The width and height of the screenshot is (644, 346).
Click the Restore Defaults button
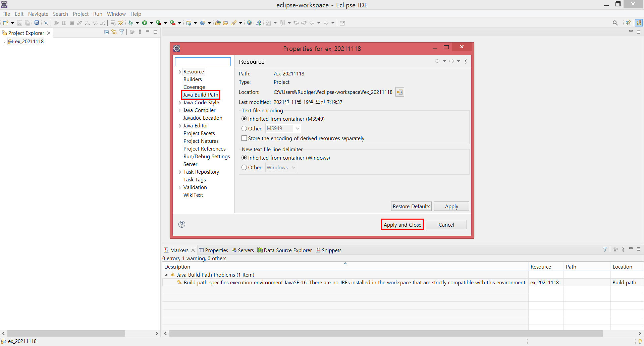pyautogui.click(x=411, y=206)
